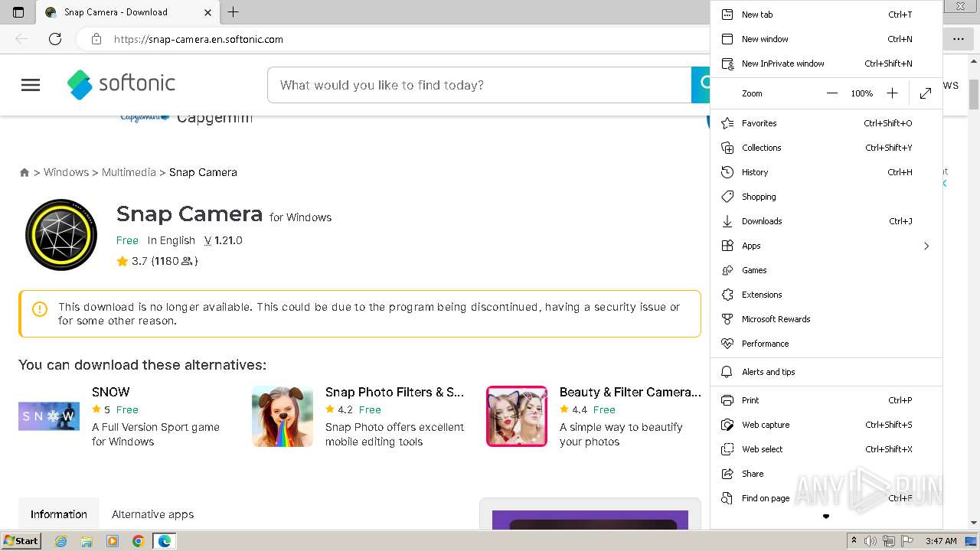This screenshot has width=980, height=551.
Task: Click the Alerts and tips bell icon
Action: coord(727,372)
